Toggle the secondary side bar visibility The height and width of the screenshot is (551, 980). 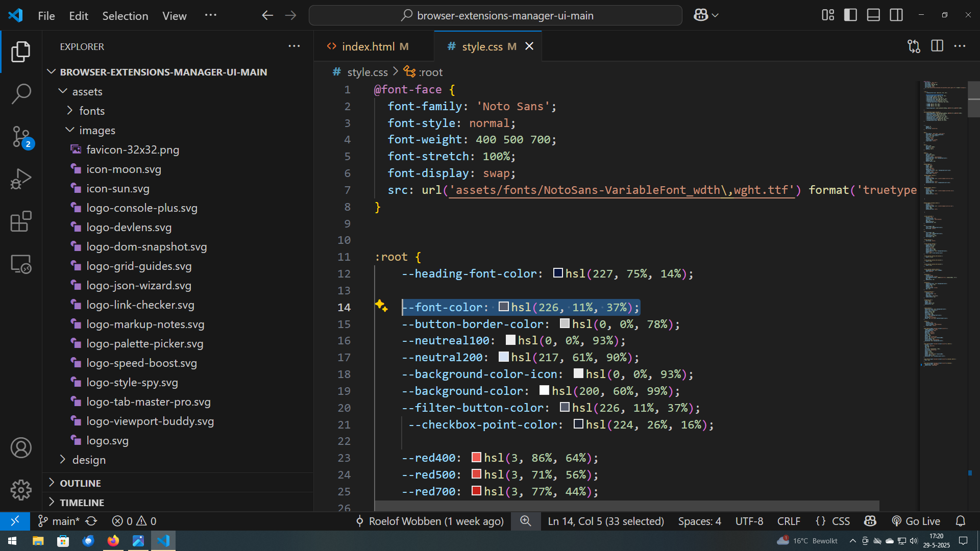(x=896, y=15)
